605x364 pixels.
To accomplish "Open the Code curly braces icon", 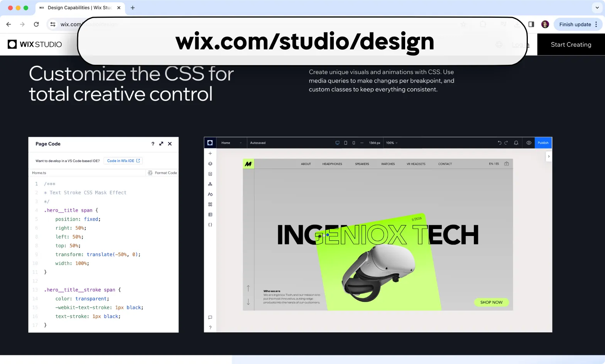I will (x=210, y=225).
